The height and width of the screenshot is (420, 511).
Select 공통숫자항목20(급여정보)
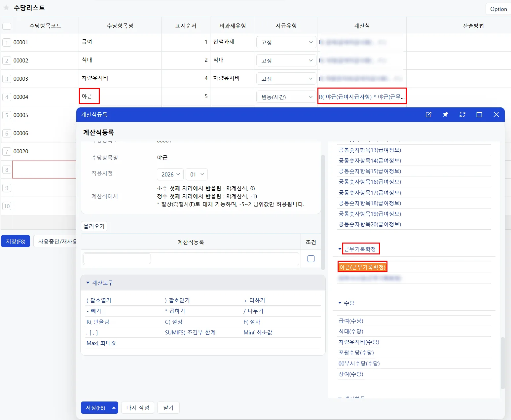[370, 224]
